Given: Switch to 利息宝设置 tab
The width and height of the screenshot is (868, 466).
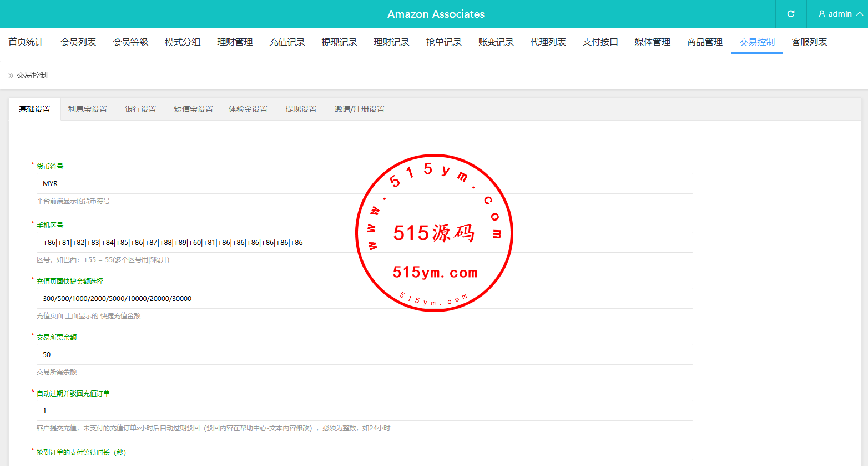Looking at the screenshot, I should click(88, 109).
